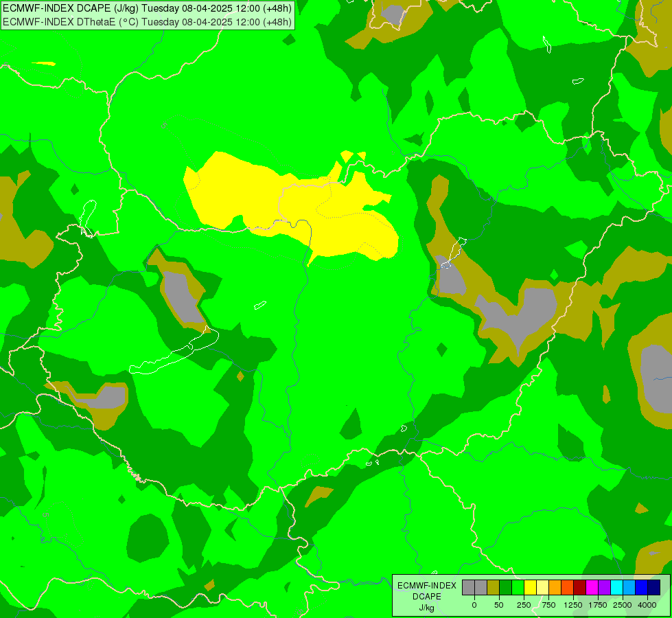Choose the red-orange legend swatch
The image size is (672, 618).
tap(568, 588)
